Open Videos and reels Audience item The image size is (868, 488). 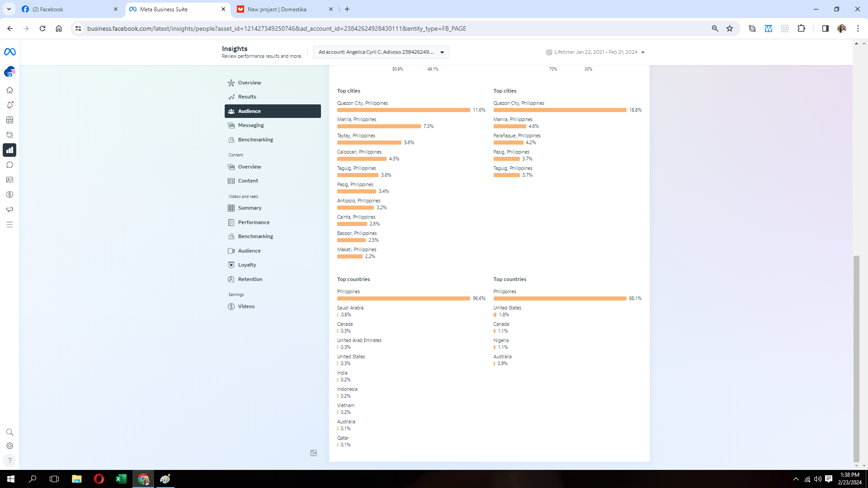pos(273,251)
